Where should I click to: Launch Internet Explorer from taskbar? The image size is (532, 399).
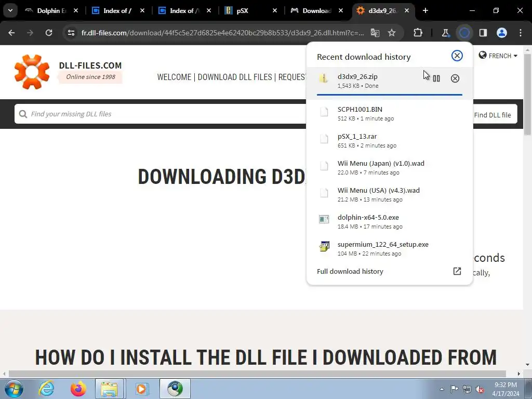coord(46,389)
